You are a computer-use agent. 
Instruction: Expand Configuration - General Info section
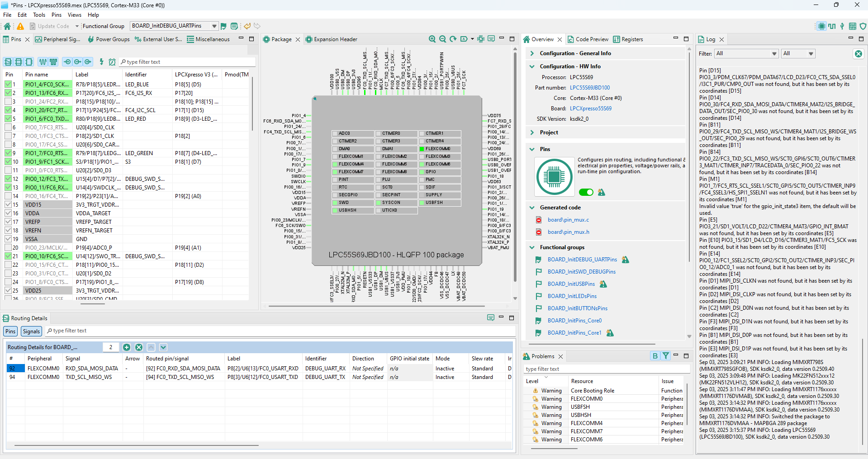click(532, 53)
